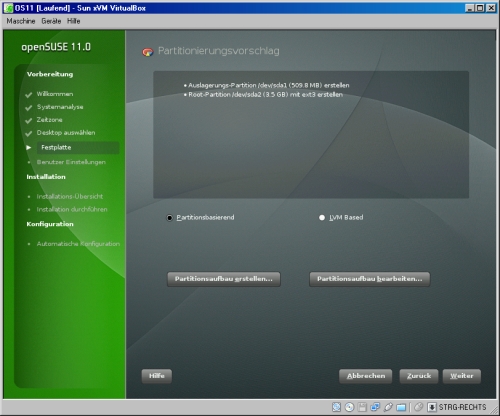Click the Automatische Konfiguration step
The height and width of the screenshot is (416, 500).
78,244
